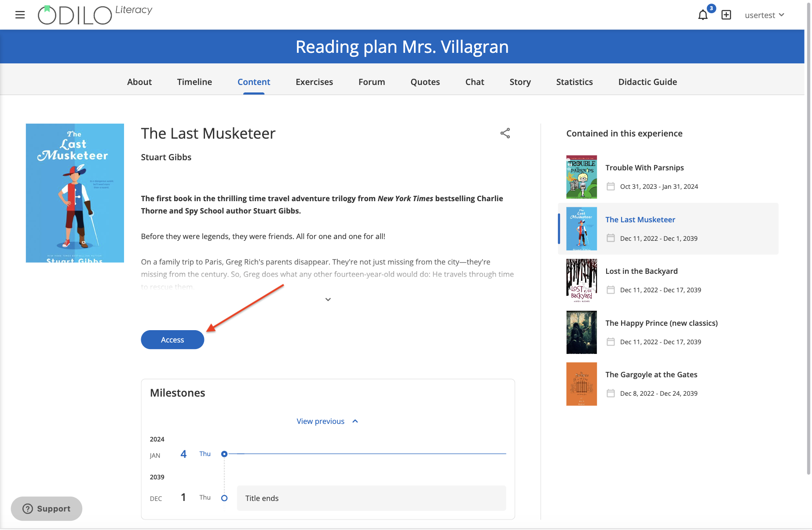Click the Title ends milestone
The height and width of the screenshot is (530, 812).
click(x=371, y=498)
